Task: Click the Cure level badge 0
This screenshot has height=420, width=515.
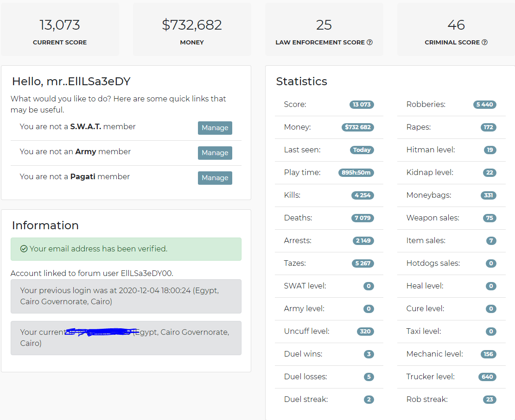Action: pos(491,309)
